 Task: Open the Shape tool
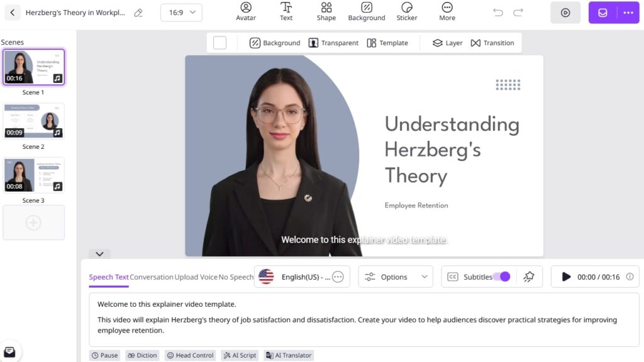pyautogui.click(x=326, y=11)
